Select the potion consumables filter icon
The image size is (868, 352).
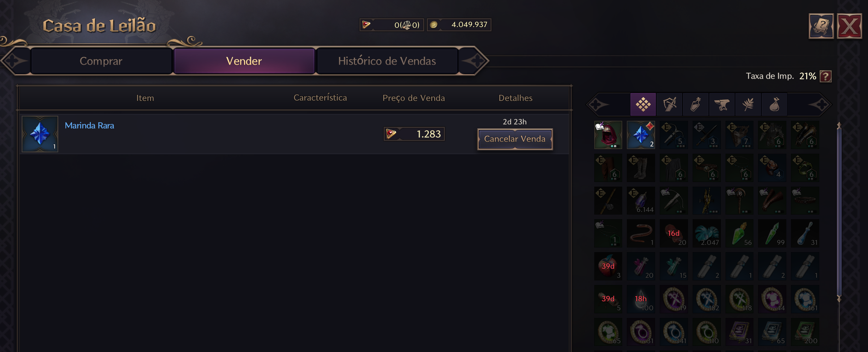point(696,105)
